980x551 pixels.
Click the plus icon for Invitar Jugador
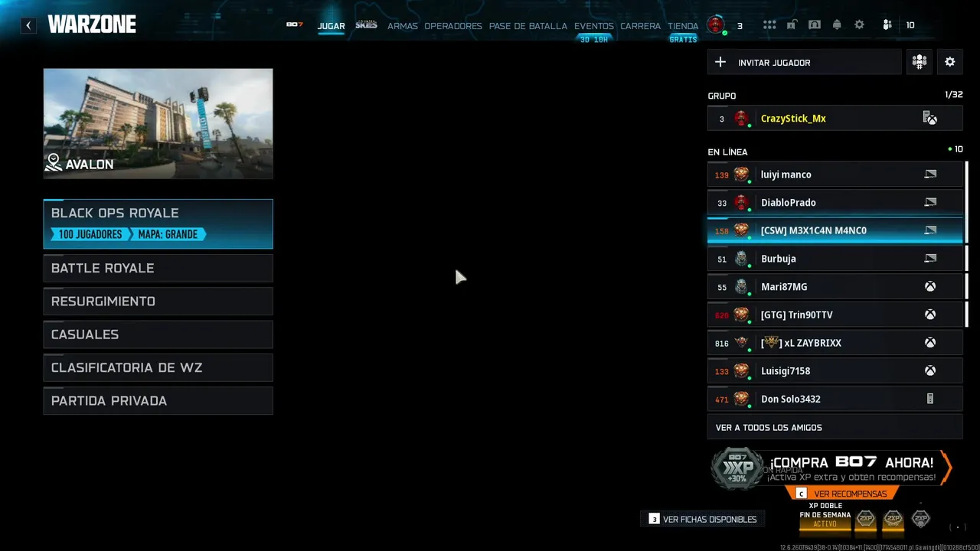point(720,62)
